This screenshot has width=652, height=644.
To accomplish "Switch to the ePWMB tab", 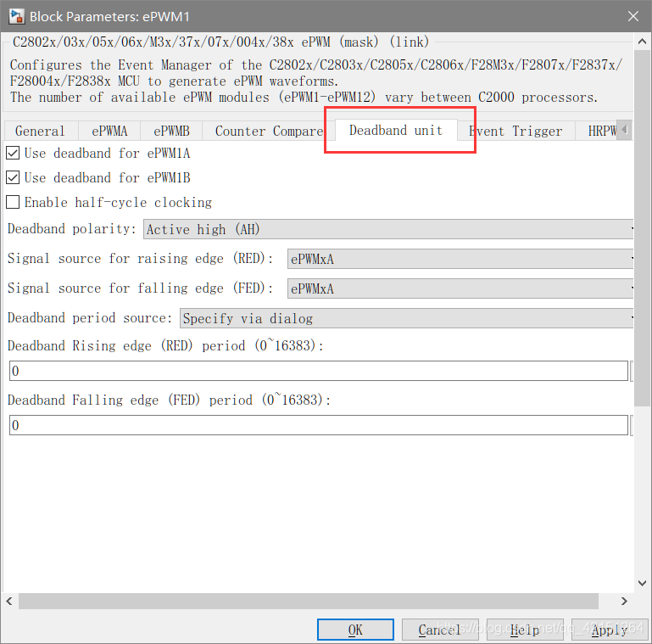I will (x=171, y=131).
